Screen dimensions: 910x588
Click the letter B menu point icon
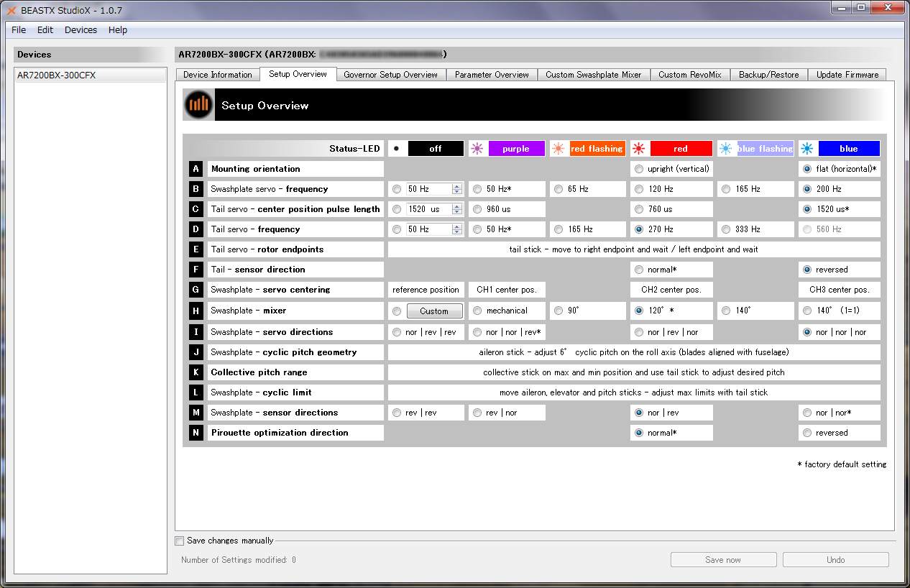pyautogui.click(x=196, y=189)
